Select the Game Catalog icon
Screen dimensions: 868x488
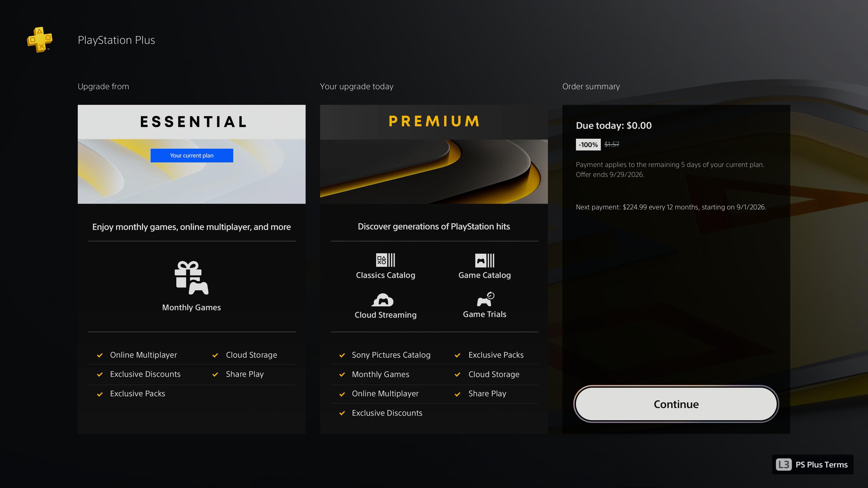pos(485,260)
